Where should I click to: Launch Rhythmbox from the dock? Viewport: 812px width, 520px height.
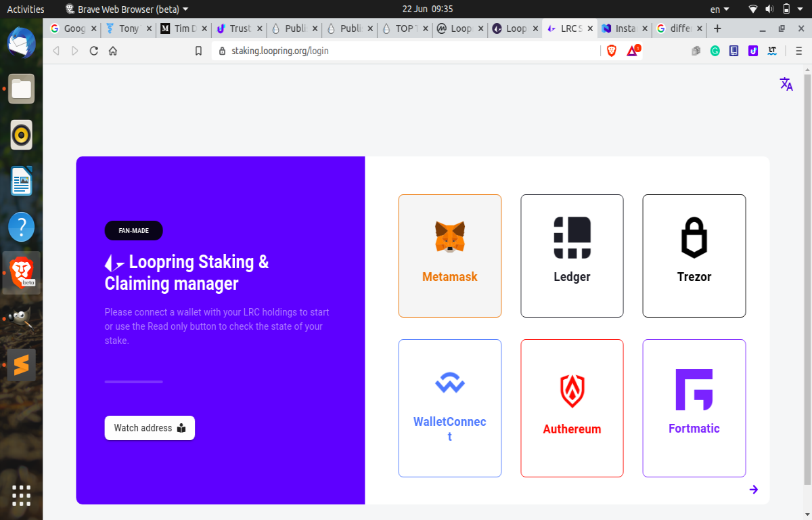[22, 135]
